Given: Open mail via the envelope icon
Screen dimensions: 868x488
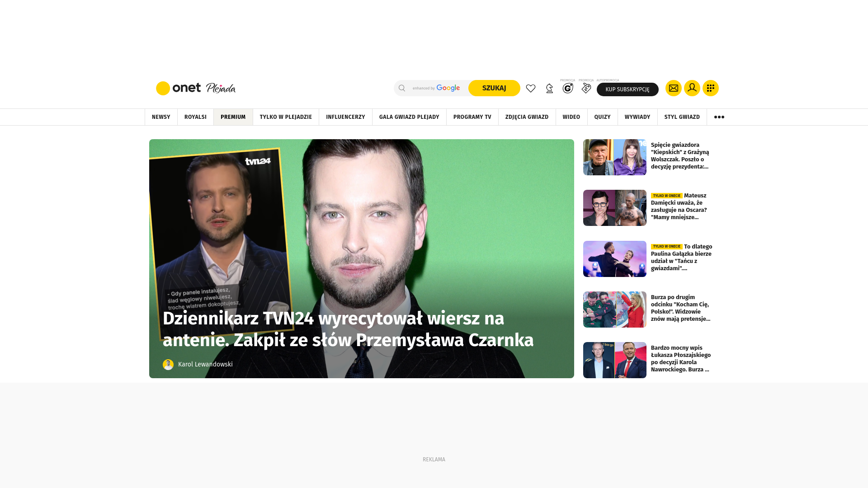Looking at the screenshot, I should [674, 88].
